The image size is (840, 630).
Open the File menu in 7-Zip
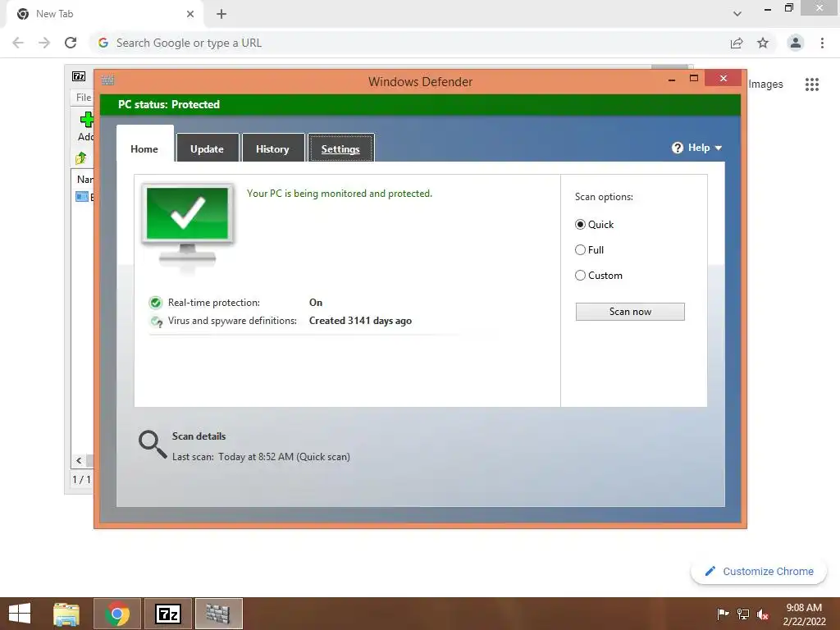[84, 98]
